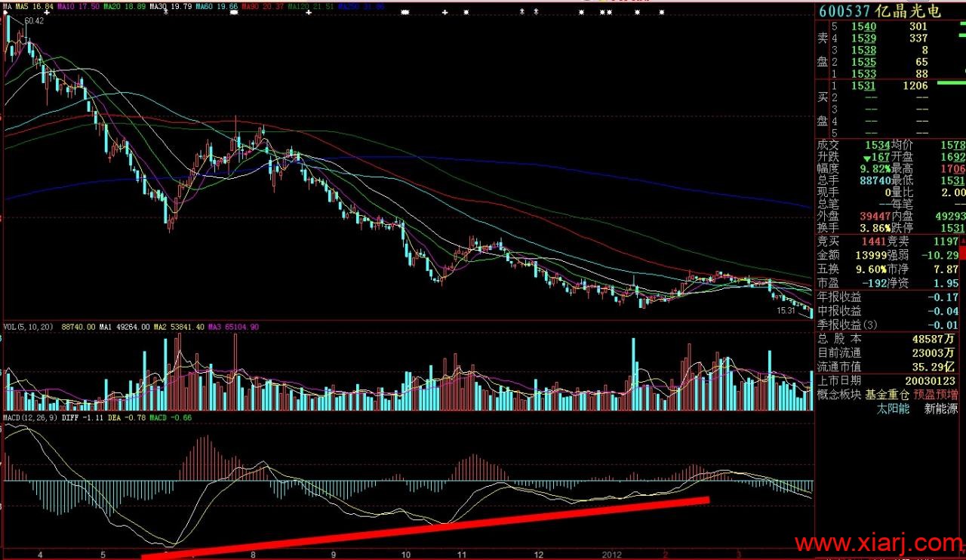
Task: Open the 太阳能 concept sector link
Action: click(893, 408)
